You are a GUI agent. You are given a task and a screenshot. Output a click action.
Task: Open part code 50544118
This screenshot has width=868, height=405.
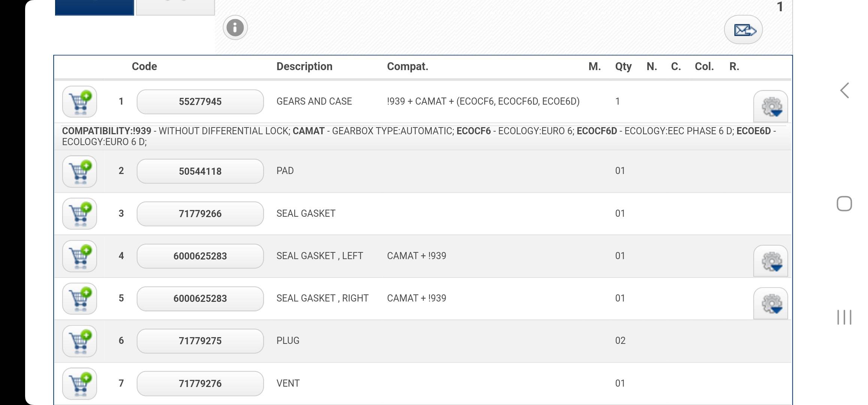pyautogui.click(x=200, y=171)
